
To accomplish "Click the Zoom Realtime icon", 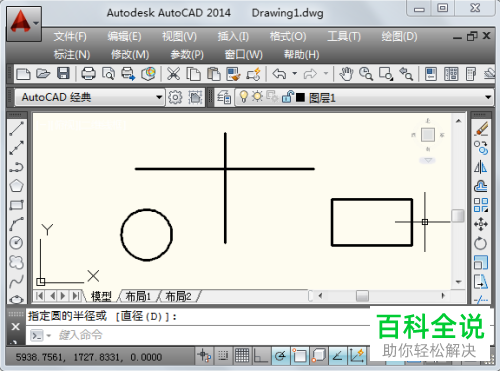I will tap(366, 74).
